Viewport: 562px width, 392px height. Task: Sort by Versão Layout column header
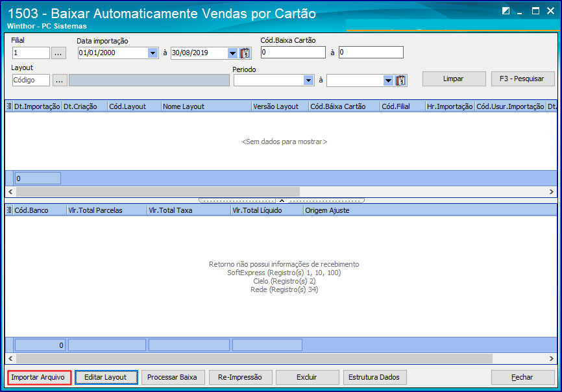pos(280,106)
